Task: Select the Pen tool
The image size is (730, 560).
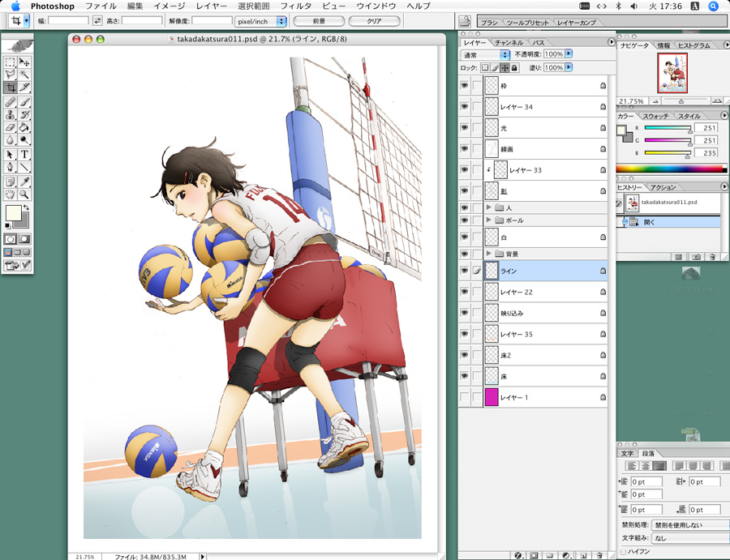Action: pos(11,167)
